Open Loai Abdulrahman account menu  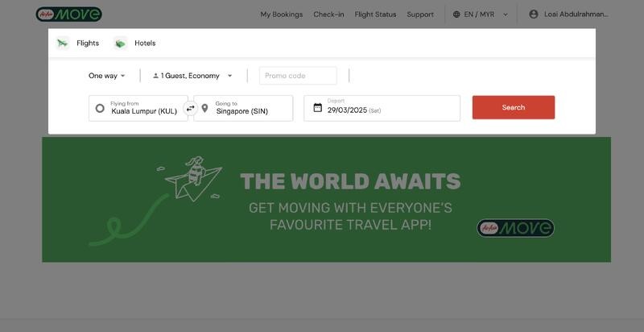569,15
